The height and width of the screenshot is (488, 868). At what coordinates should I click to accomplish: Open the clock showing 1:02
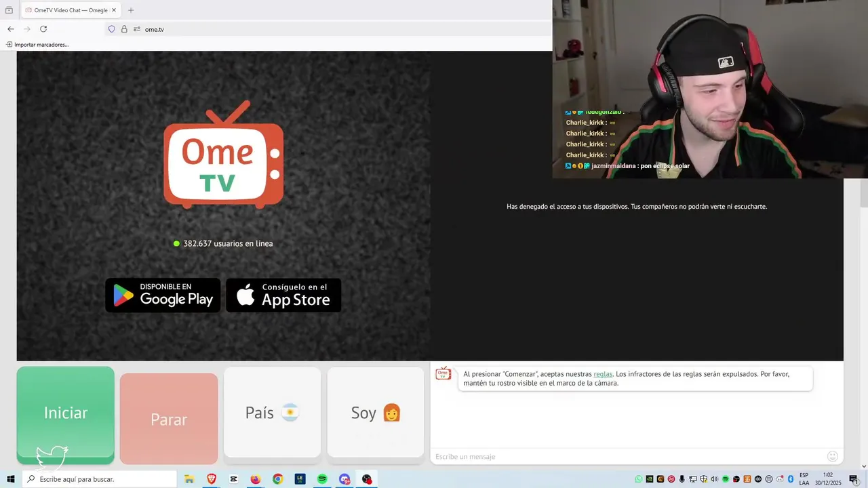pyautogui.click(x=827, y=479)
